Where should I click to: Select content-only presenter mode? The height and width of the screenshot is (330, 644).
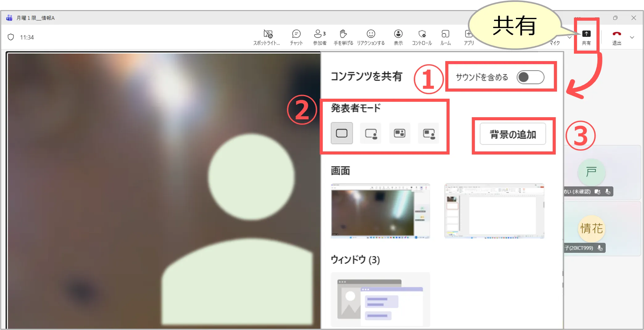[342, 133]
